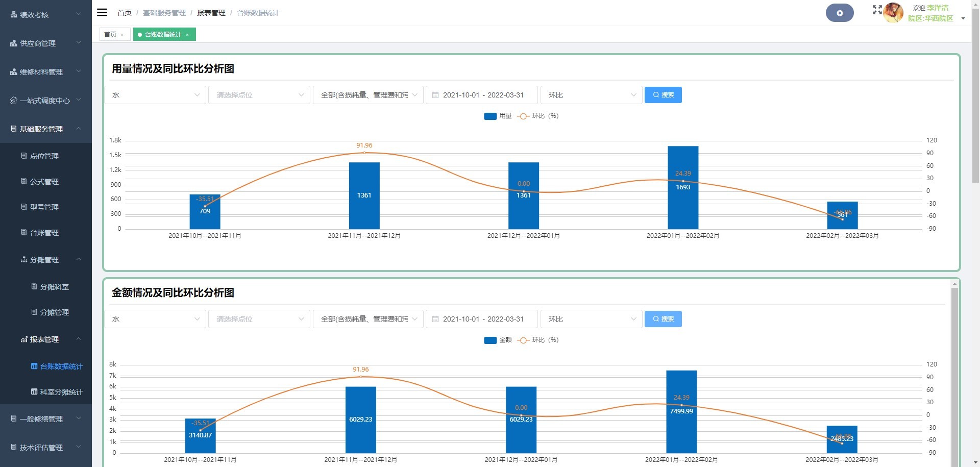Open 公式管理 menu item

point(46,181)
